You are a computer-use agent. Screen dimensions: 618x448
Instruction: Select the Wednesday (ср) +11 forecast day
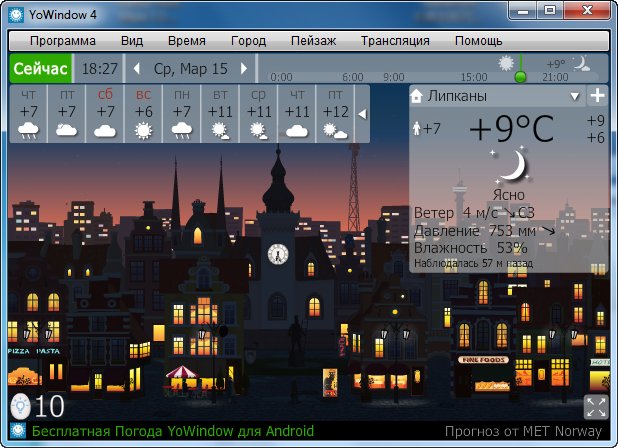259,113
